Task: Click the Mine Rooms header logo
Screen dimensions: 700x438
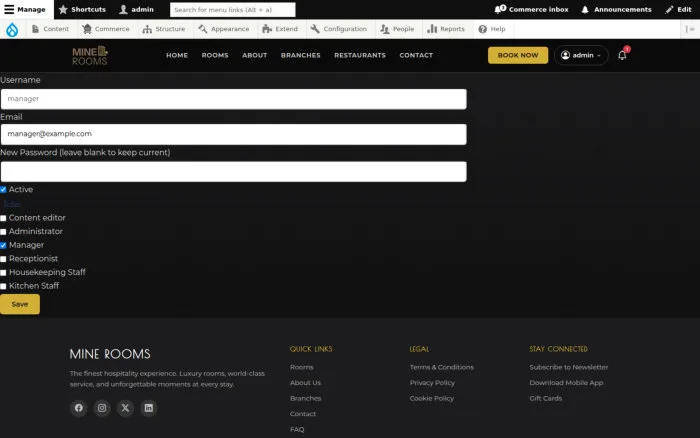Action: (x=90, y=55)
